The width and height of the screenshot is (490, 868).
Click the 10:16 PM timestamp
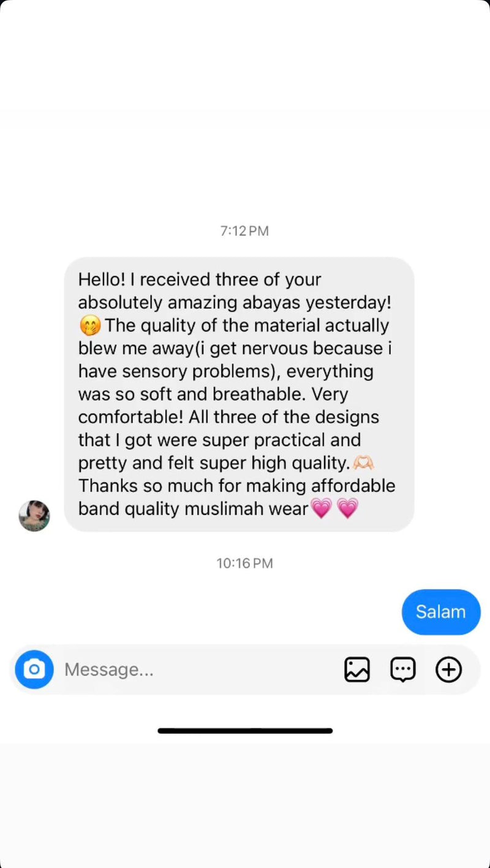coord(244,563)
